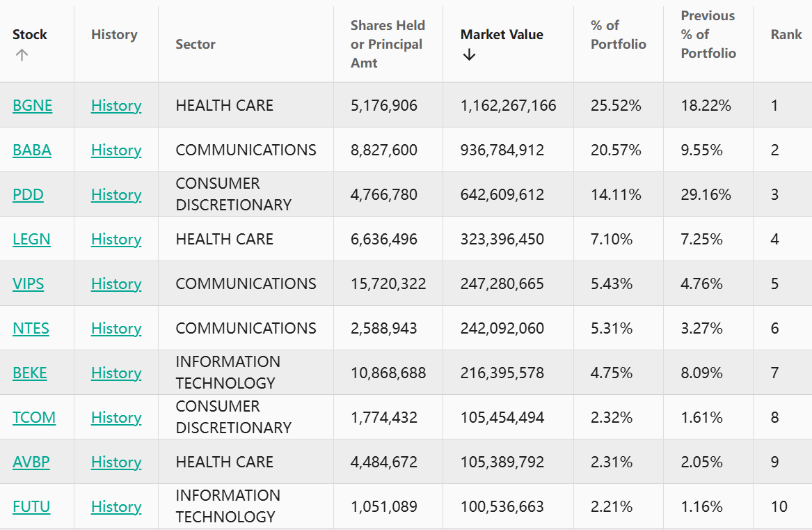Image resolution: width=812 pixels, height=530 pixels.
Task: Click the BEKE ticker link
Action: [30, 373]
